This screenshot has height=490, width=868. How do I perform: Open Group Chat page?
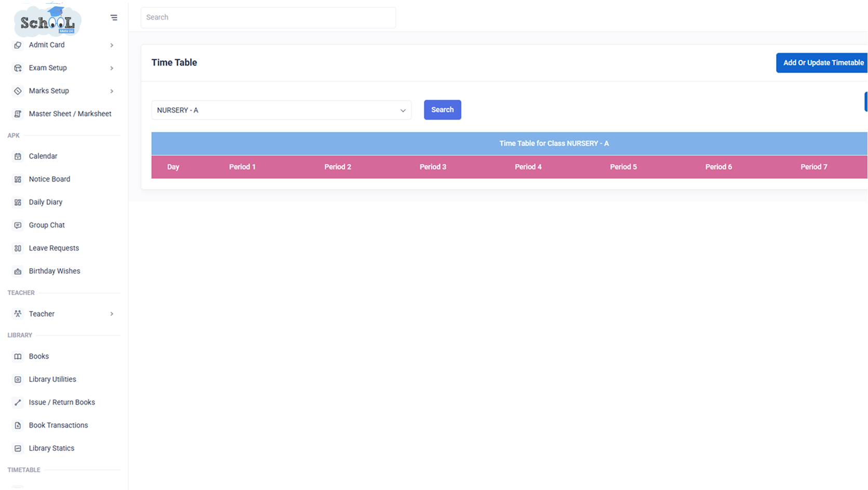(47, 225)
